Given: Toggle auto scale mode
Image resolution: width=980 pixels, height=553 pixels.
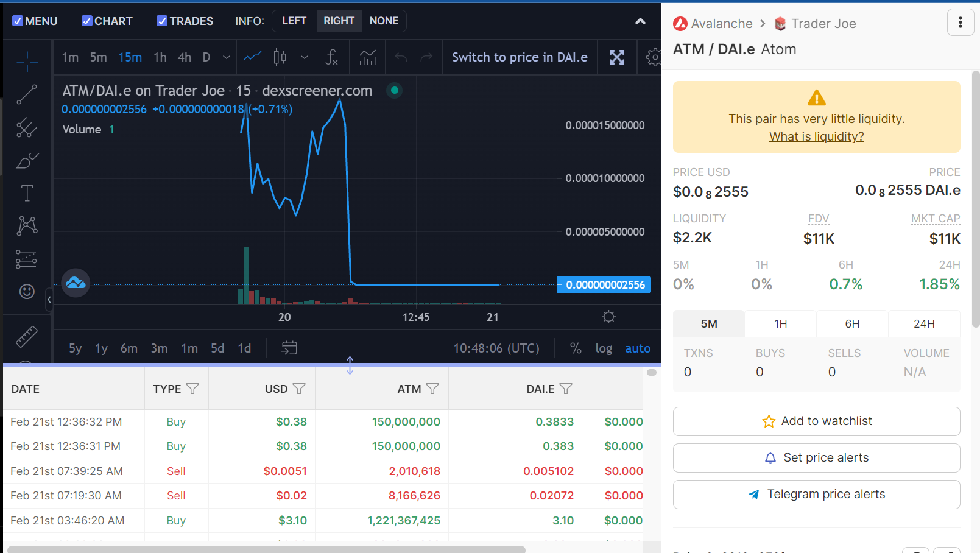Looking at the screenshot, I should (x=638, y=348).
